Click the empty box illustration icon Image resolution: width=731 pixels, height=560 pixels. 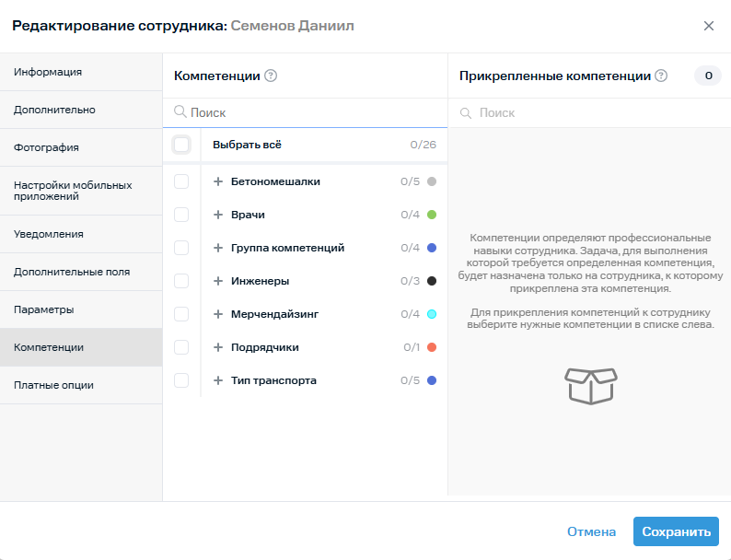592,385
